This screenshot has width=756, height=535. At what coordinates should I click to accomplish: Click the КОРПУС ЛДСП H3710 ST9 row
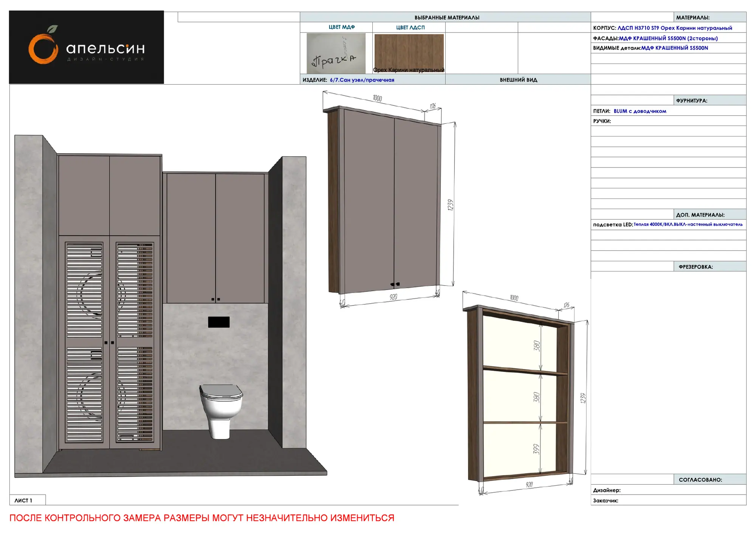(668, 28)
